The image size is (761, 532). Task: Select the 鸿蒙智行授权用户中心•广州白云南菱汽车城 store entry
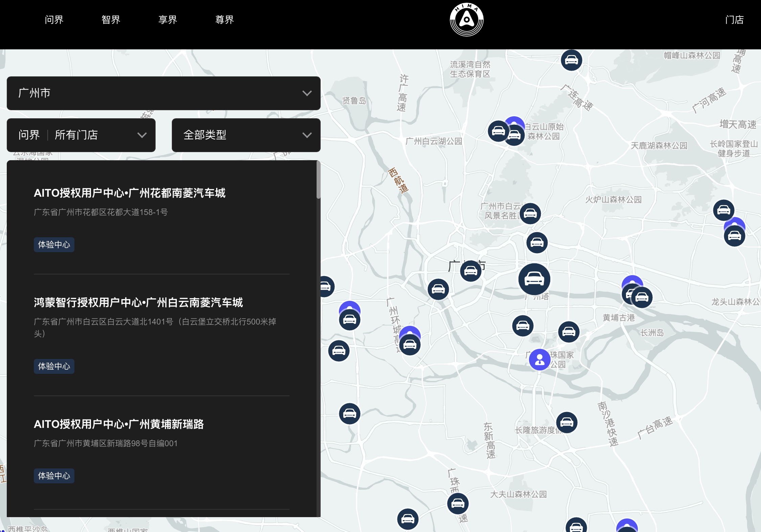(138, 303)
